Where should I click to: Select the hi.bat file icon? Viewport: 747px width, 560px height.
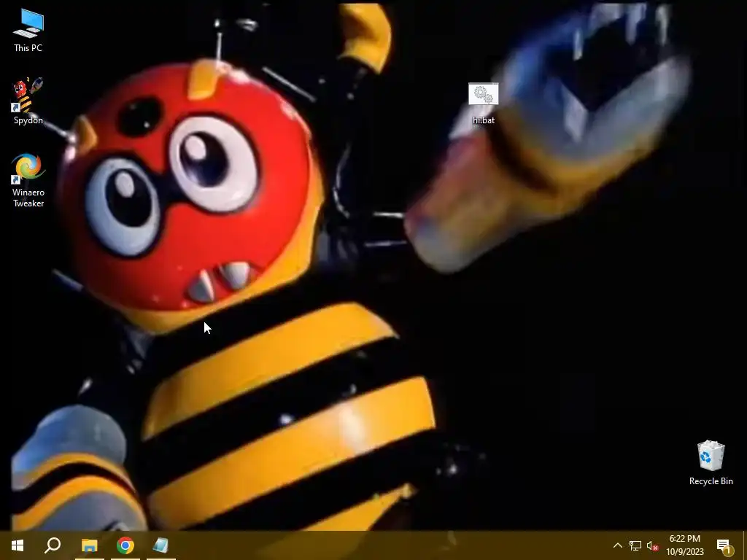[484, 104]
